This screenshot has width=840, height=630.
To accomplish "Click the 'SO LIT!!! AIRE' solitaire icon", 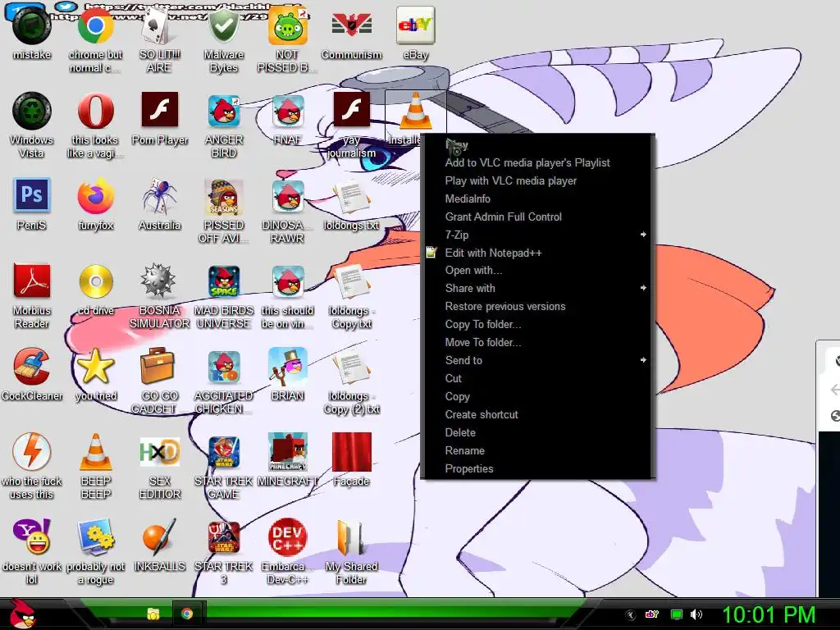I will 159,27.
